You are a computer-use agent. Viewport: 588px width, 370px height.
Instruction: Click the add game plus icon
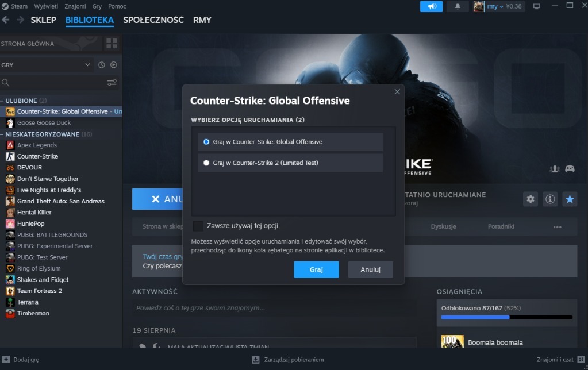6,360
